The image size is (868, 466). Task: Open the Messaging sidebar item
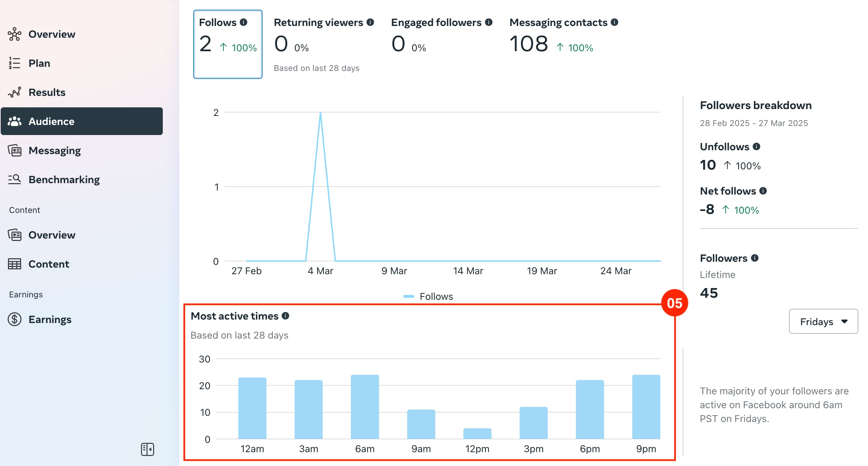[54, 150]
